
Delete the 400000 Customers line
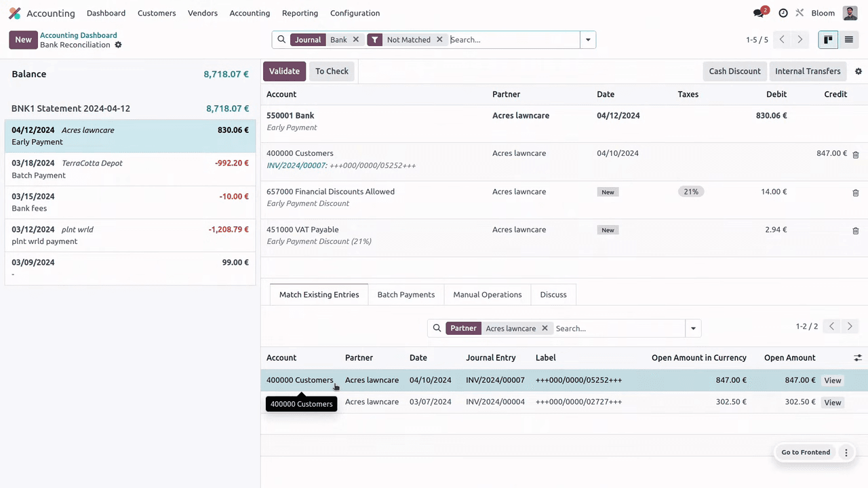coord(855,155)
